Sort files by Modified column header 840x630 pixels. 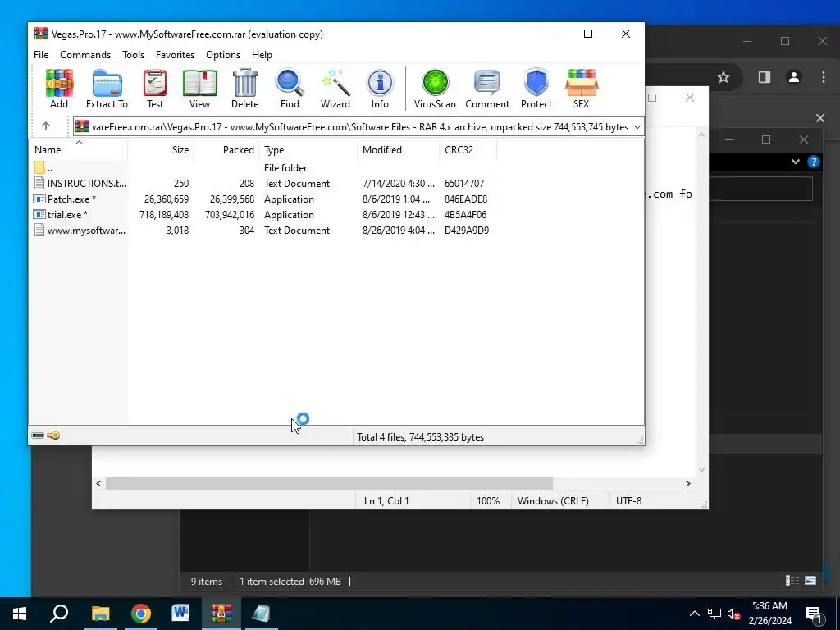399,150
